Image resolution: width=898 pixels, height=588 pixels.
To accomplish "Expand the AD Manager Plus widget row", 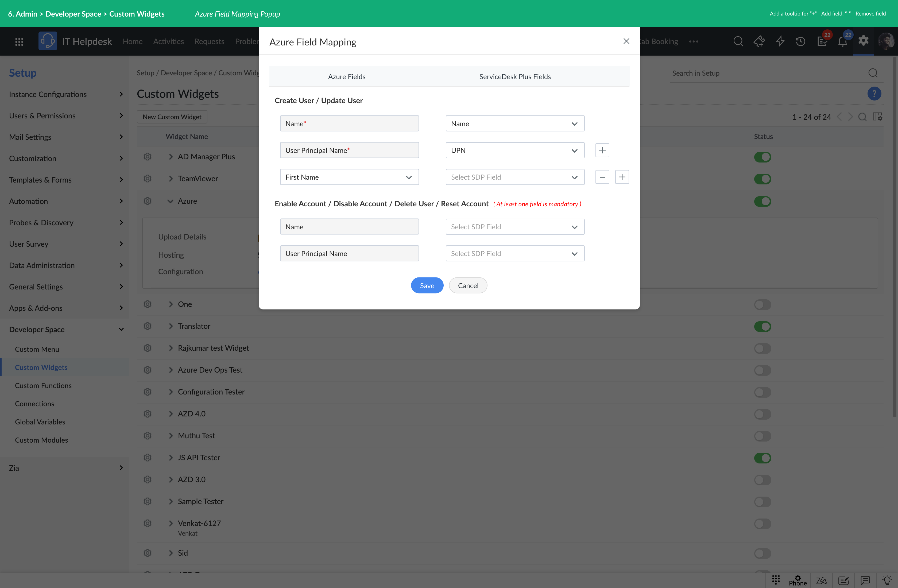I will (171, 157).
